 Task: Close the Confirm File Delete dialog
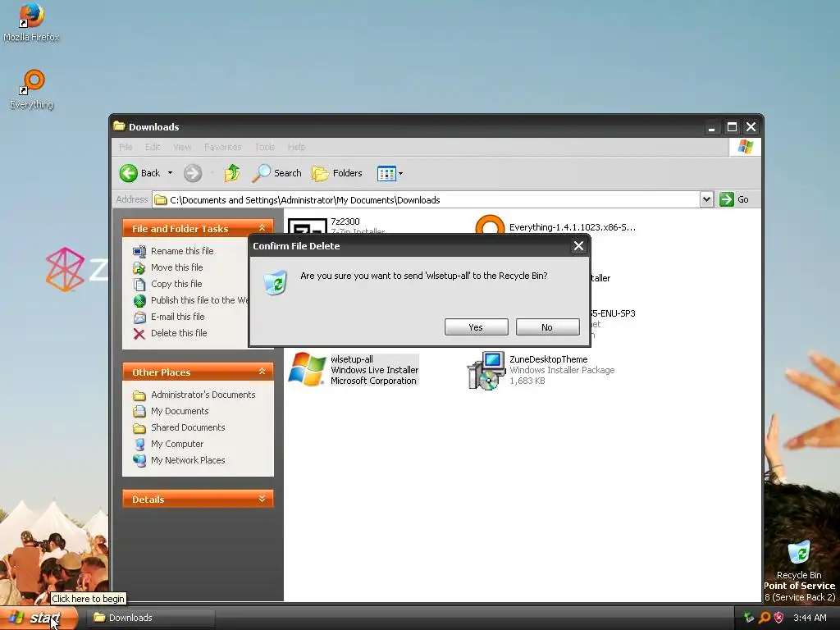[578, 246]
